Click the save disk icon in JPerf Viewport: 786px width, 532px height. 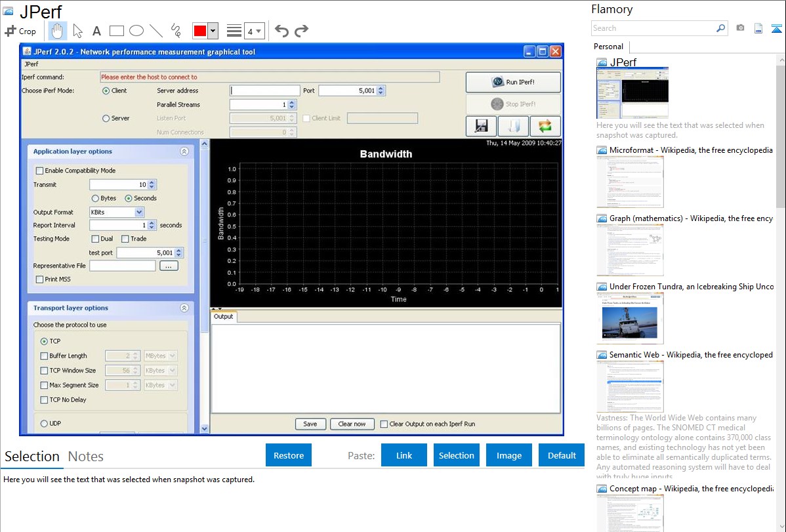(481, 126)
